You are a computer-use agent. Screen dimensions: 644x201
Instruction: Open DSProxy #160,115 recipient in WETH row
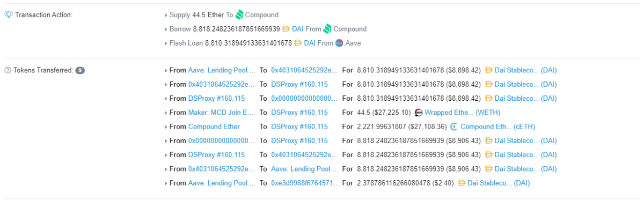[299, 113]
